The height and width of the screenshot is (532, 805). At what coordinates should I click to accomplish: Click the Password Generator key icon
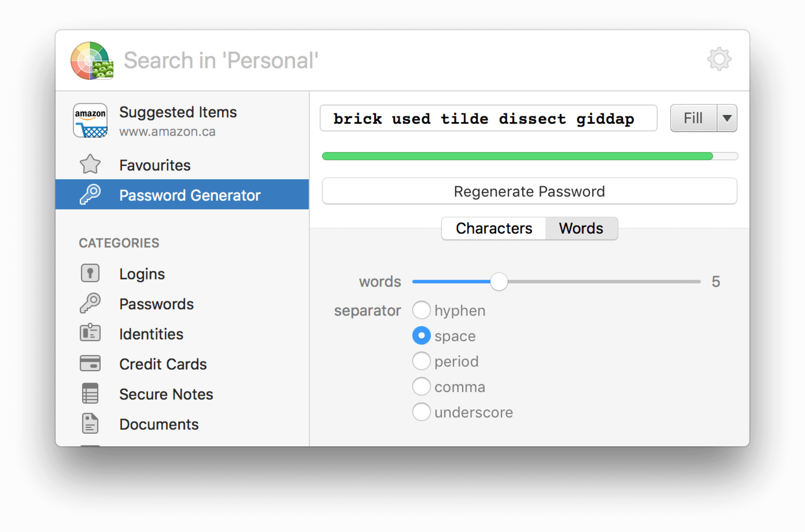coord(90,194)
